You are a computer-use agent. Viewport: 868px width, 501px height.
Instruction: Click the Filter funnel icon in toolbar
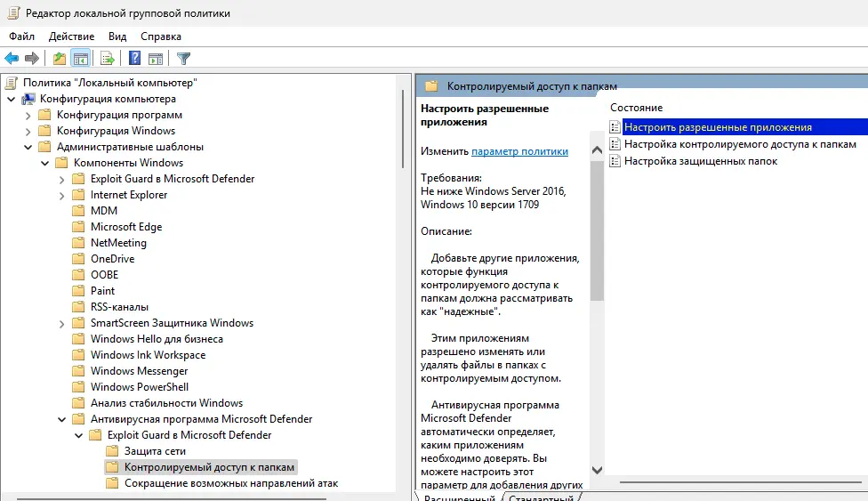183,59
